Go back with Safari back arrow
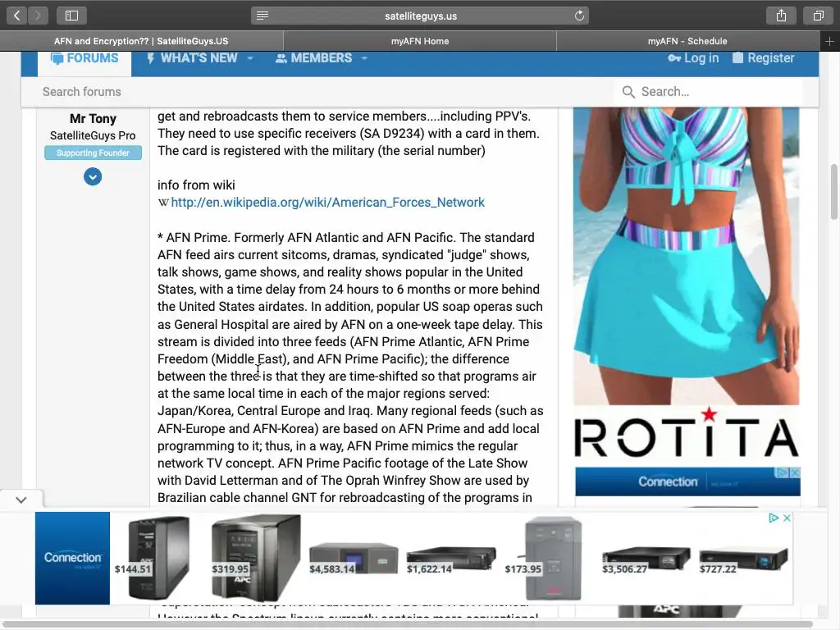Screen dimensions: 840x630 click(16, 16)
